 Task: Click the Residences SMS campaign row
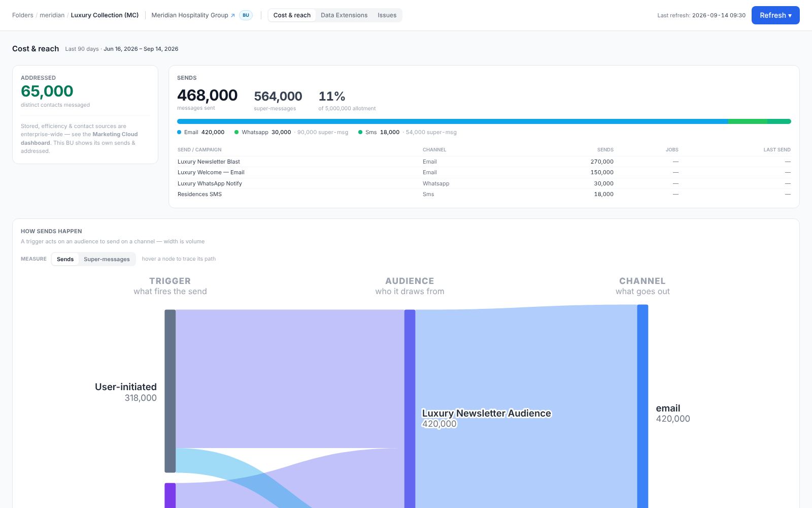click(x=484, y=194)
